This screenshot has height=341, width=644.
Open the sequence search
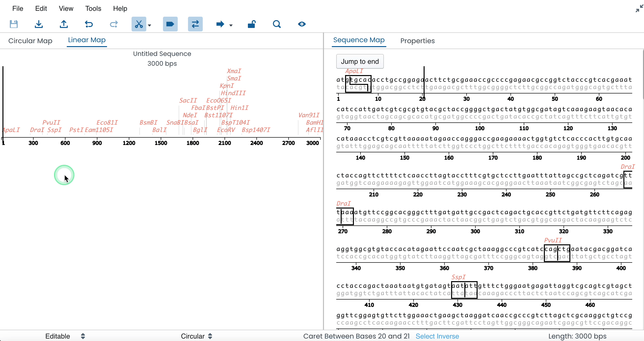[277, 24]
